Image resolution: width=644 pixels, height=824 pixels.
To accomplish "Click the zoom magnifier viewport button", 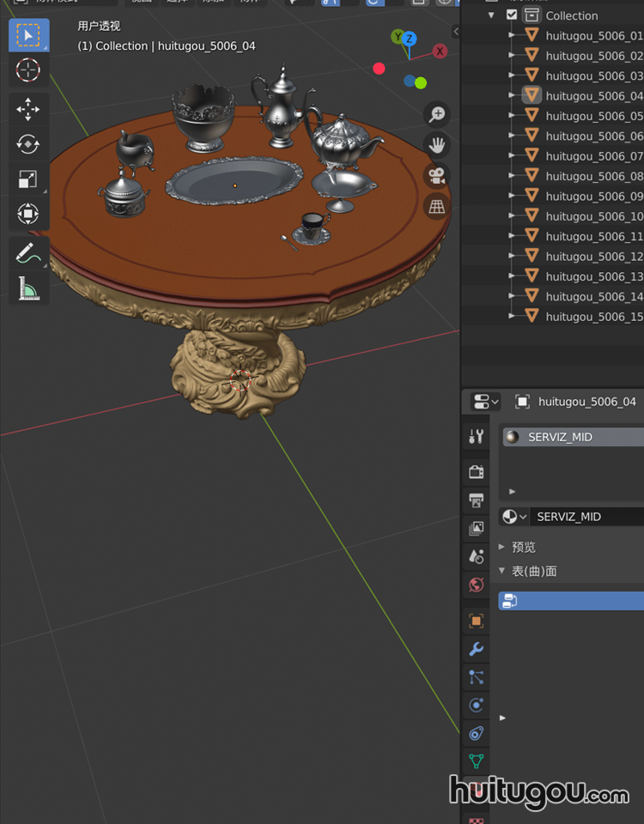I will (x=437, y=114).
